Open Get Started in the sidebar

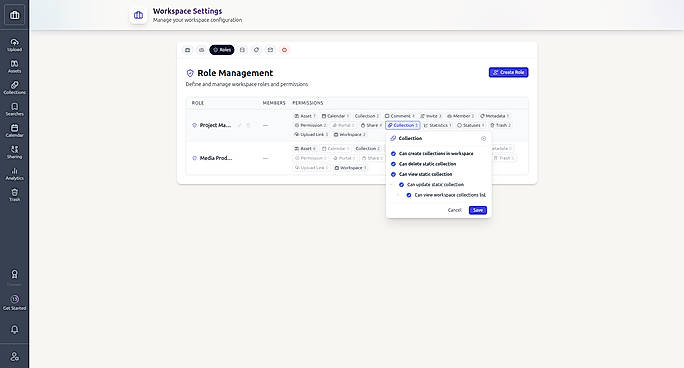[x=14, y=302]
